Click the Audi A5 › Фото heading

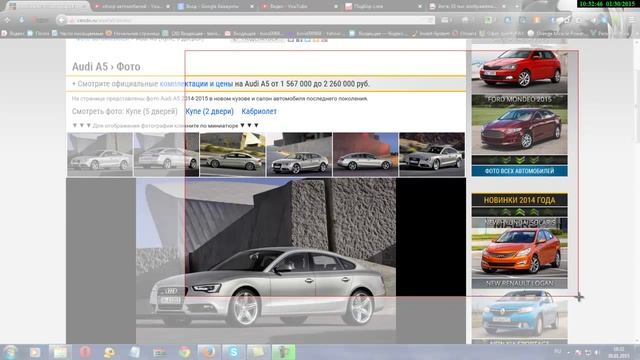pos(106,67)
